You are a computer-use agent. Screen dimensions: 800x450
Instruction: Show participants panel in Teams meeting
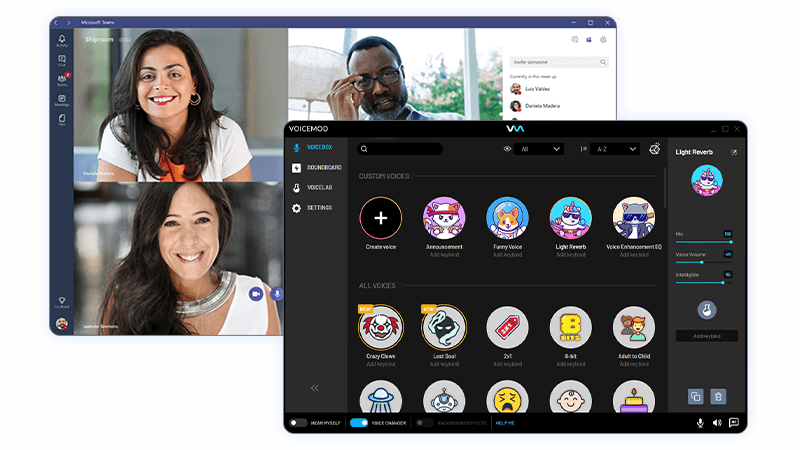[589, 39]
